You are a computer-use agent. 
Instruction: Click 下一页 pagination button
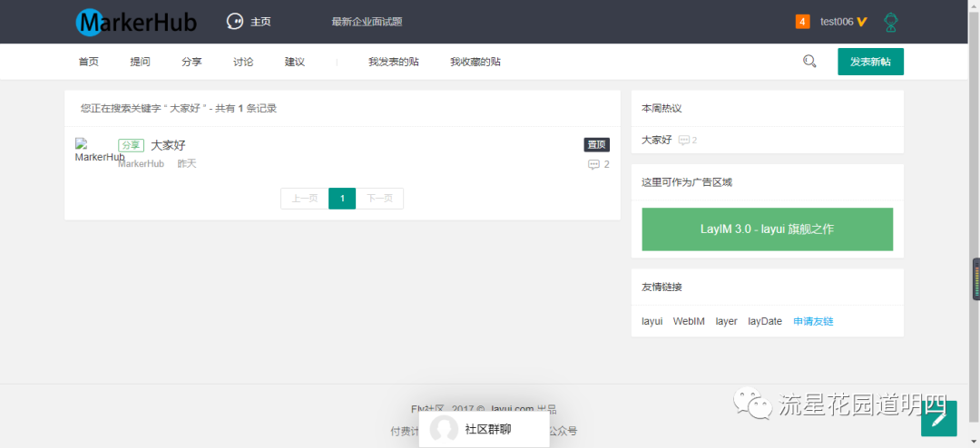379,199
